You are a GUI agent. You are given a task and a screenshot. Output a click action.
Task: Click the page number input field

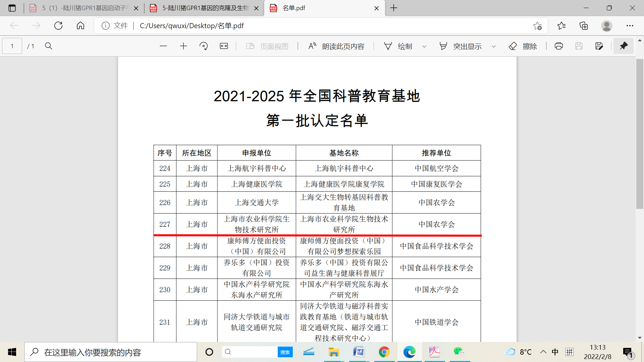(12, 46)
